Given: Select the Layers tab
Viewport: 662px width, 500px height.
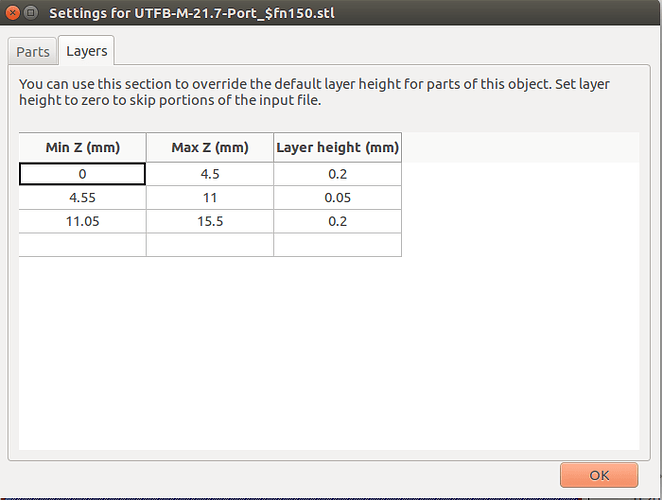Looking at the screenshot, I should 86,51.
